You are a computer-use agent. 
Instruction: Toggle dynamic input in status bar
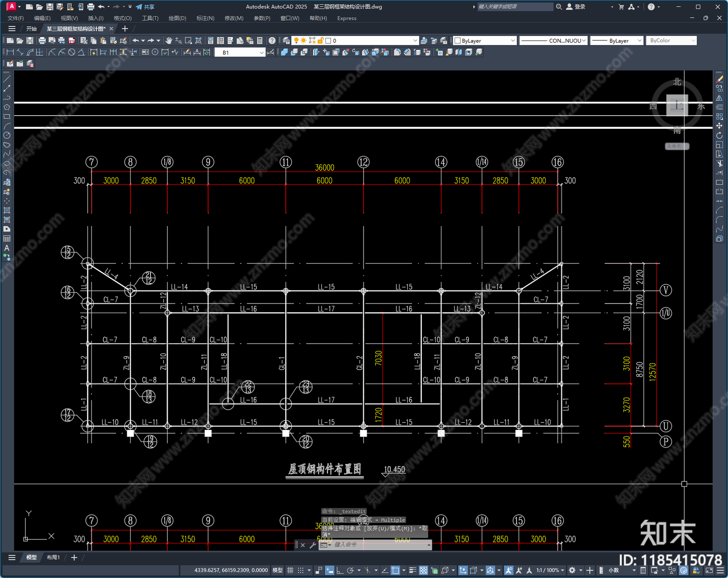[329, 570]
